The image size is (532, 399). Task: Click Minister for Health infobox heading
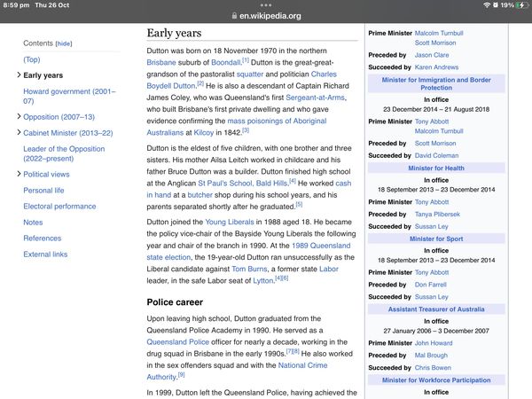[436, 168]
